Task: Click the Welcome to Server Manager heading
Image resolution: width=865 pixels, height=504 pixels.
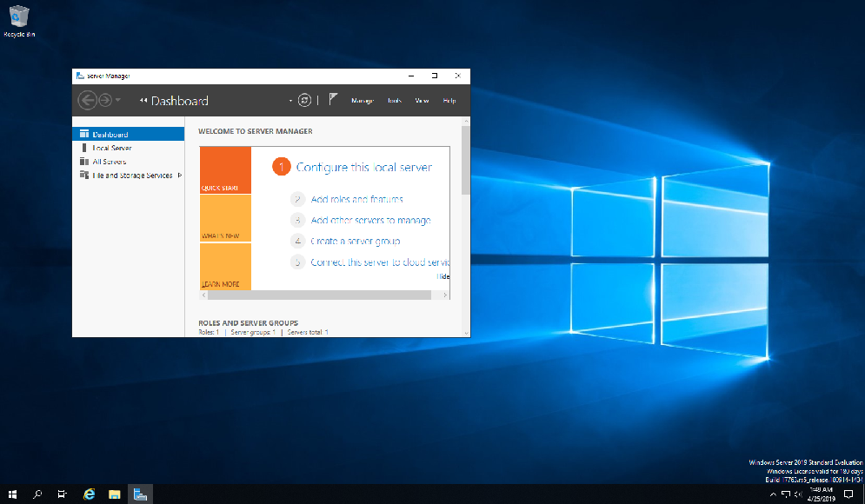Action: (256, 131)
